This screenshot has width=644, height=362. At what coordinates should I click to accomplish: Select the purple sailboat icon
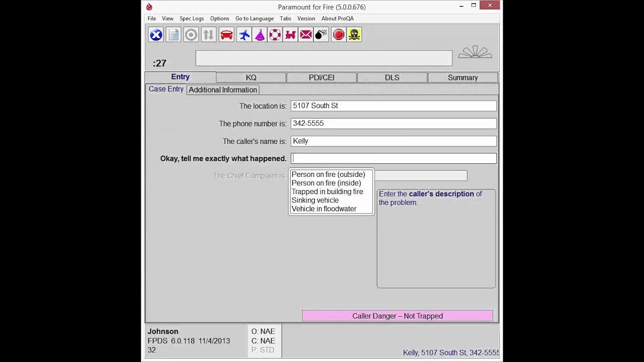[x=260, y=35]
